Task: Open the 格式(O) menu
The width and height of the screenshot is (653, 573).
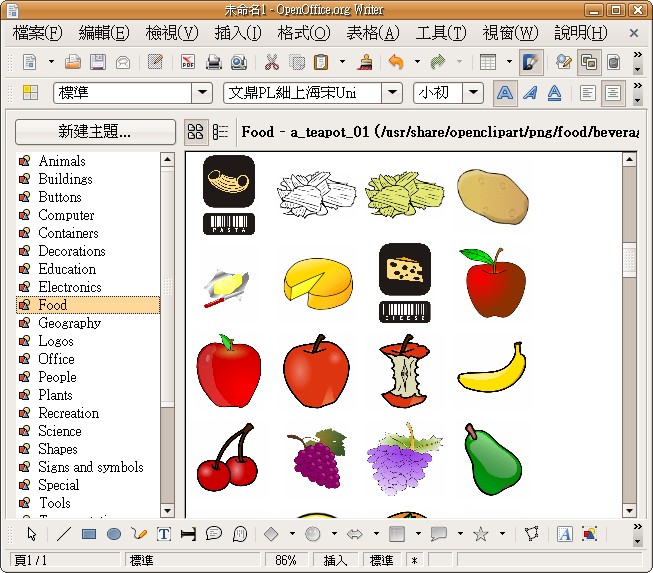Action: coord(304,32)
